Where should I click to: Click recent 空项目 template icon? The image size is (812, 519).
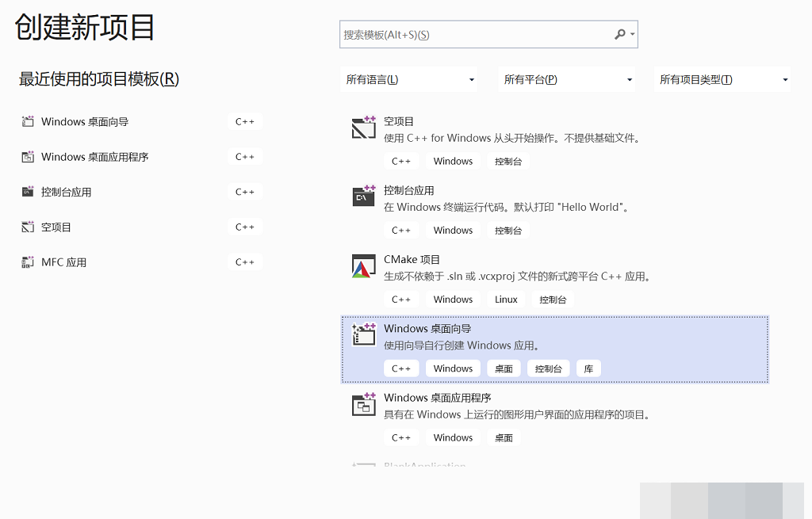(x=28, y=227)
